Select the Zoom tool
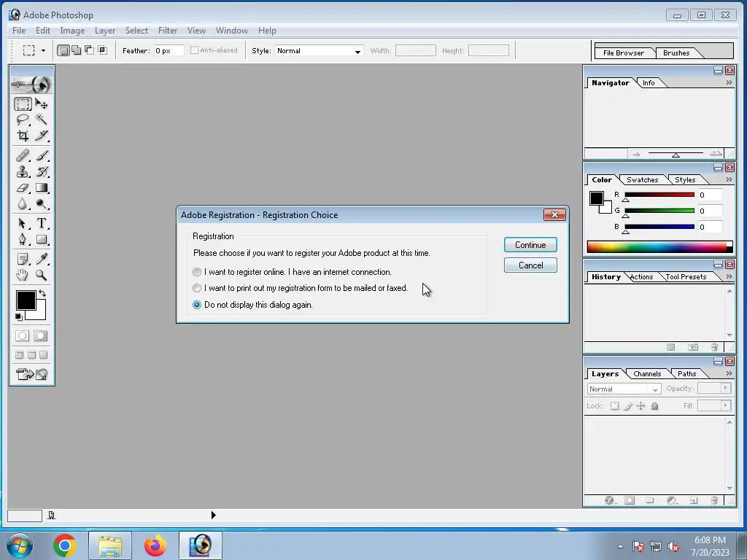The width and height of the screenshot is (747, 560). (x=42, y=275)
